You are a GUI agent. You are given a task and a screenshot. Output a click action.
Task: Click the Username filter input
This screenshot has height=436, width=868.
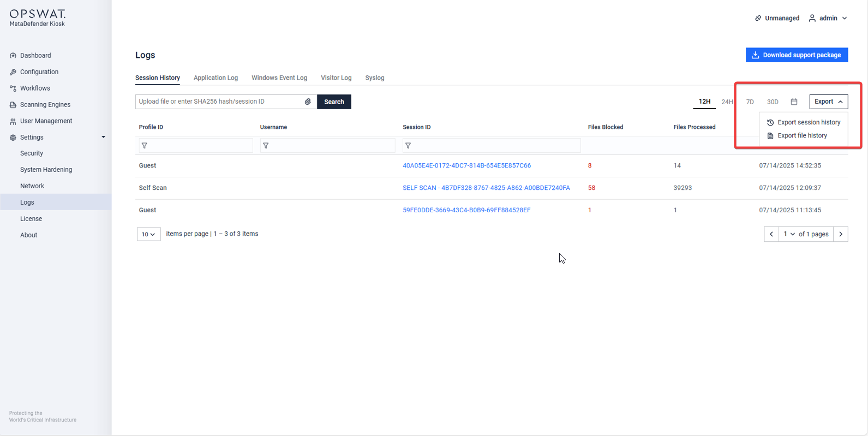[327, 146]
